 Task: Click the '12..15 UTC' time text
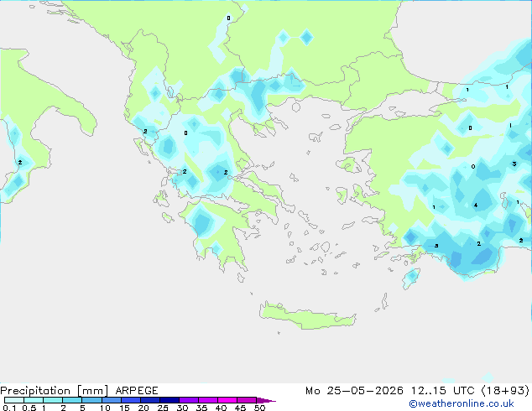(442, 391)
